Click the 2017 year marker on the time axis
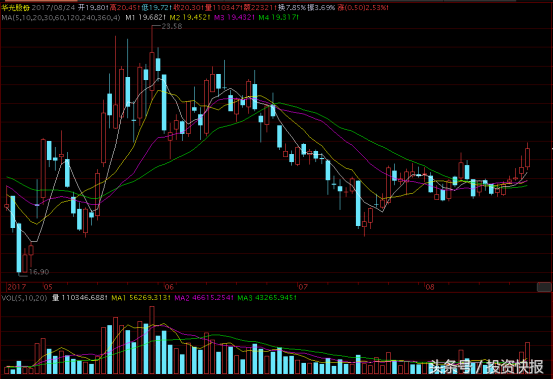Image resolution: width=553 pixels, height=380 pixels. 17,287
